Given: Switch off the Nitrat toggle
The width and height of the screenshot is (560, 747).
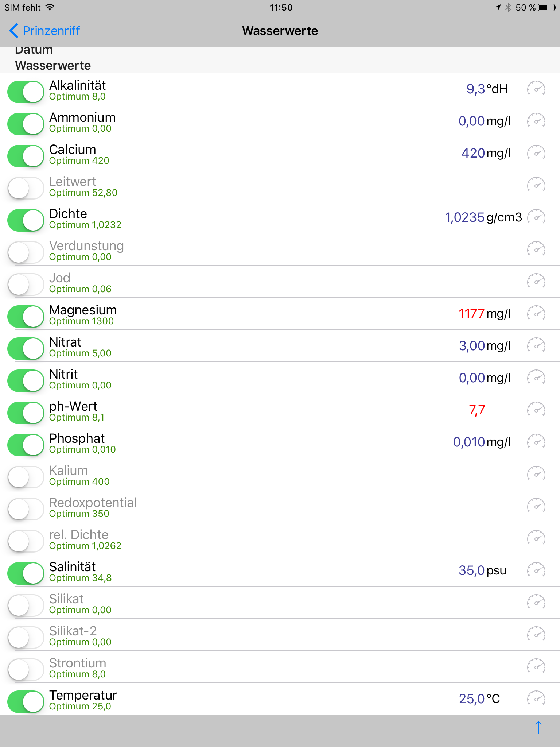Looking at the screenshot, I should (x=26, y=349).
